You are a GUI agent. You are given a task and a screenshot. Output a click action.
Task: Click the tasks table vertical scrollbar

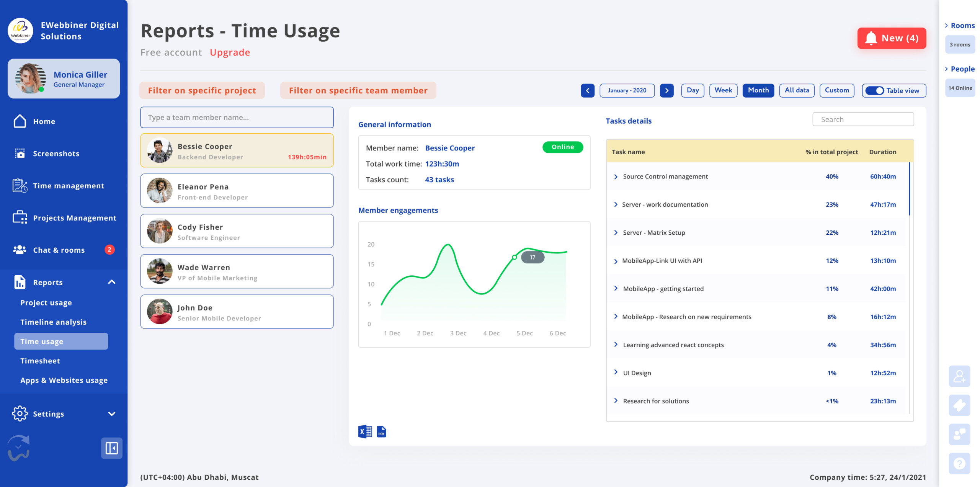coord(909,190)
